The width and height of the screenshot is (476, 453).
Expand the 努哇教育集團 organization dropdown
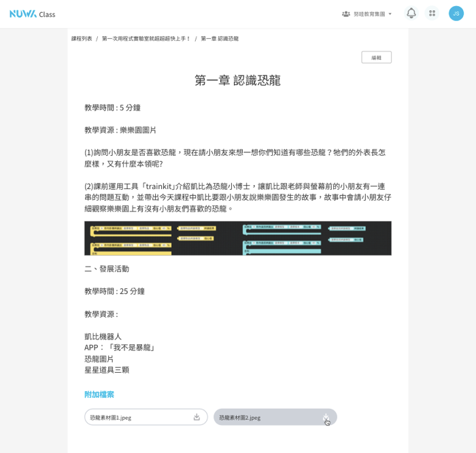pyautogui.click(x=369, y=14)
